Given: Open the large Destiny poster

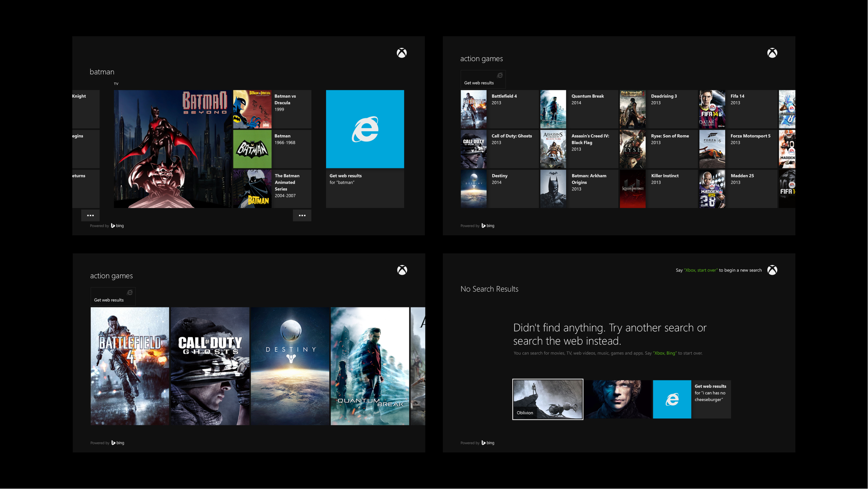Looking at the screenshot, I should [x=290, y=366].
